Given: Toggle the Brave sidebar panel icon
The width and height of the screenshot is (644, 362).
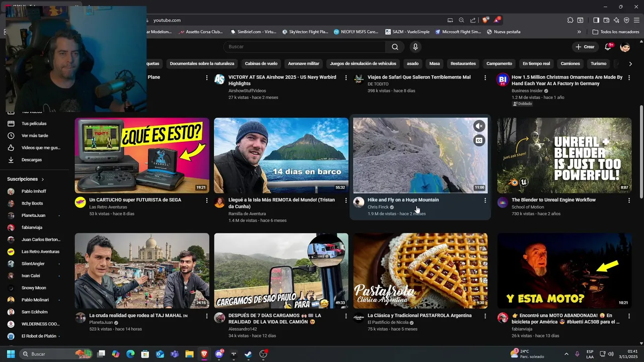Looking at the screenshot, I should (596, 20).
